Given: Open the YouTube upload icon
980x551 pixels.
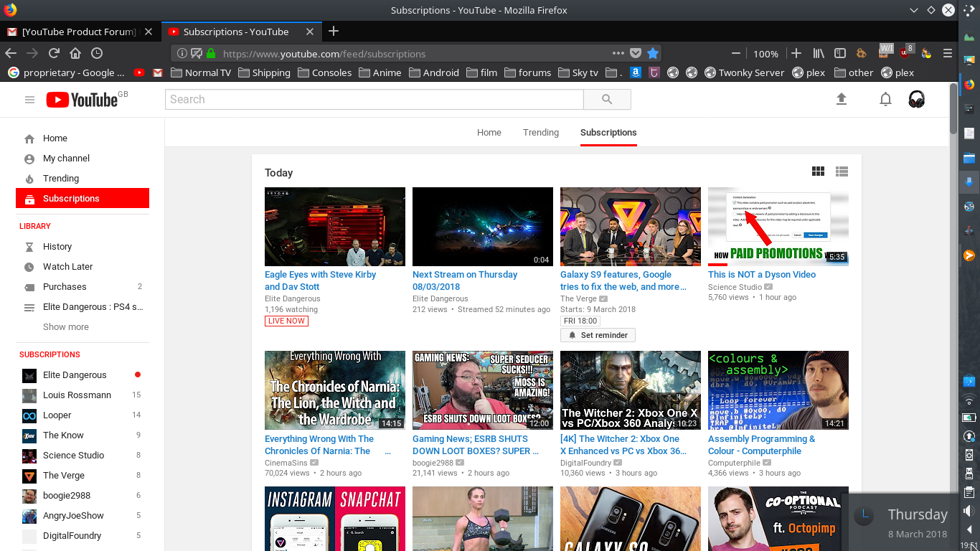Looking at the screenshot, I should [x=842, y=100].
